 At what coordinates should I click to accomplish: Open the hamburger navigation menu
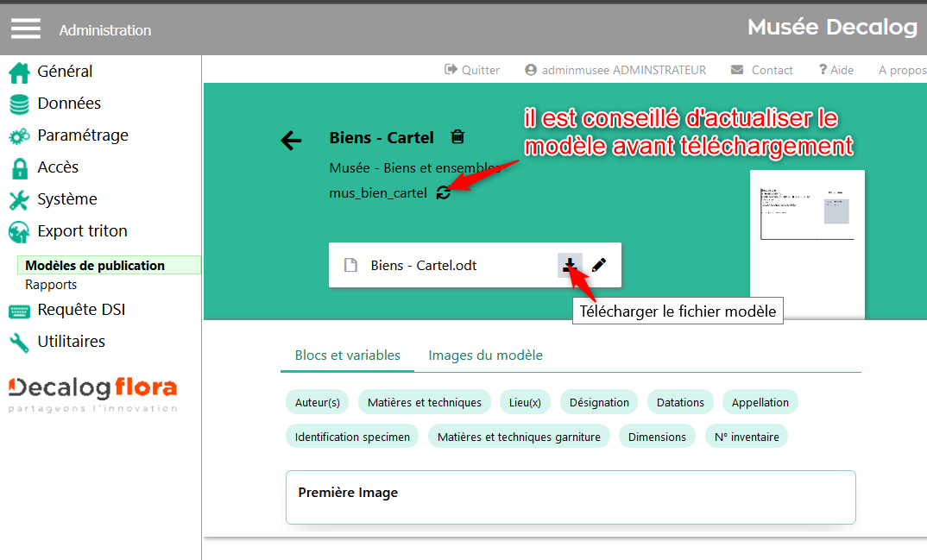pos(25,28)
